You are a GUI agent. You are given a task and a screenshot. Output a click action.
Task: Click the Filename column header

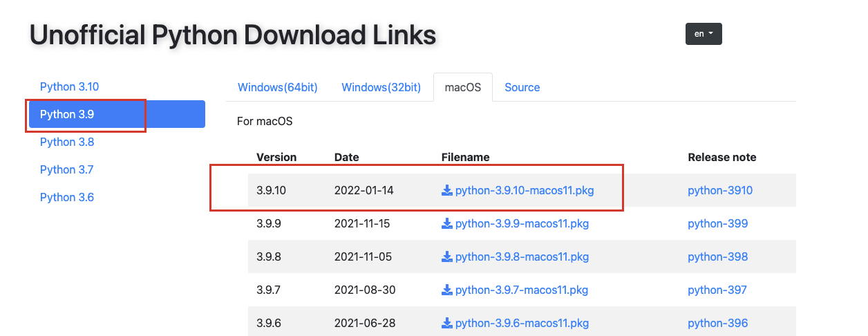pos(466,157)
